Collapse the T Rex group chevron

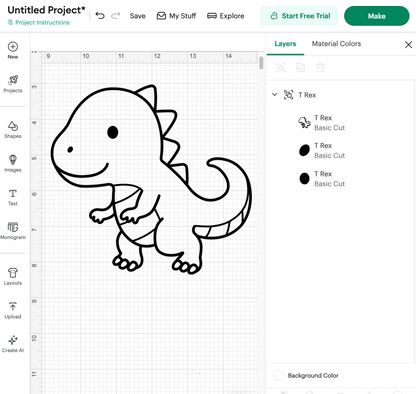[x=274, y=95]
